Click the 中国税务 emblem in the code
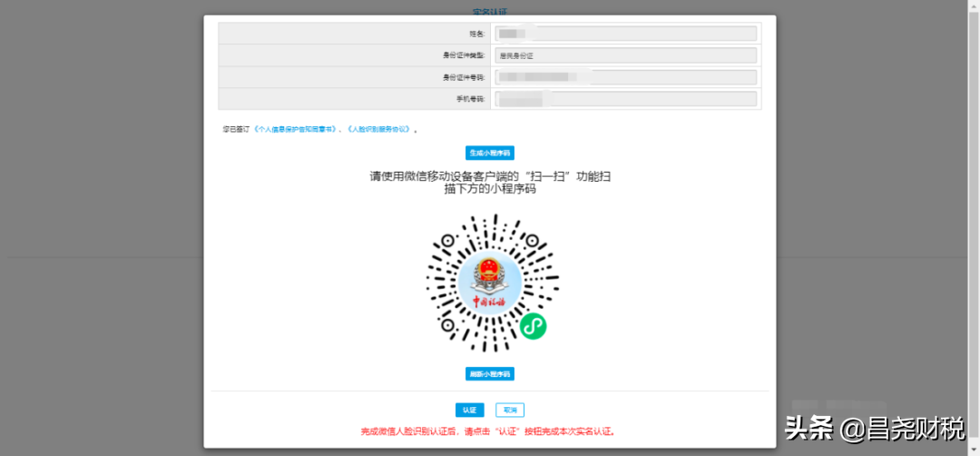 point(490,281)
